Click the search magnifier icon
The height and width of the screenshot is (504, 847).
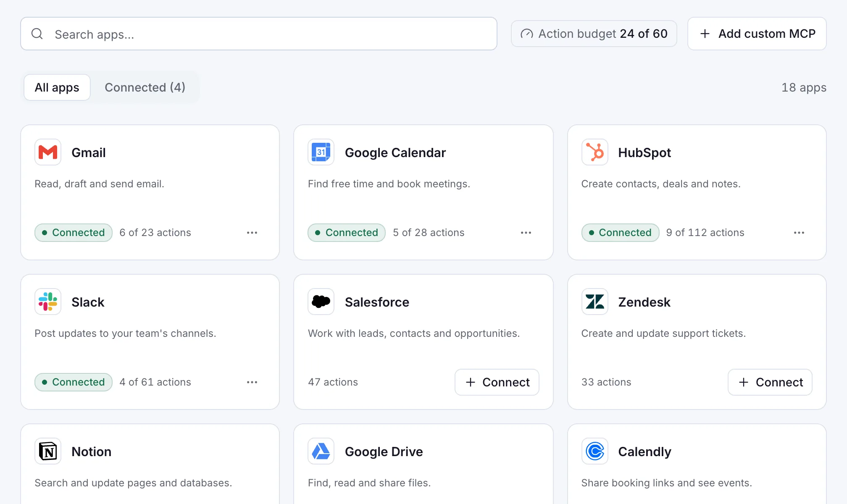[37, 34]
